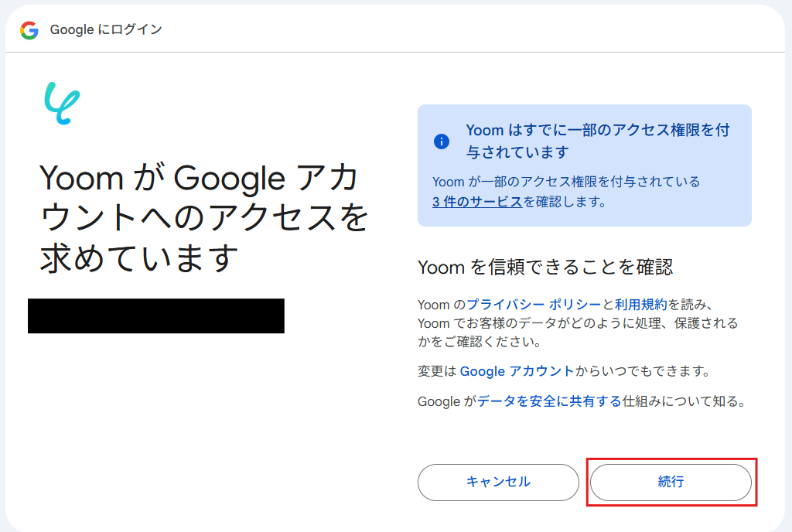
Task: Click the banner text "Yoom が一部のアクセス権限を付与されている"
Action: tap(566, 182)
